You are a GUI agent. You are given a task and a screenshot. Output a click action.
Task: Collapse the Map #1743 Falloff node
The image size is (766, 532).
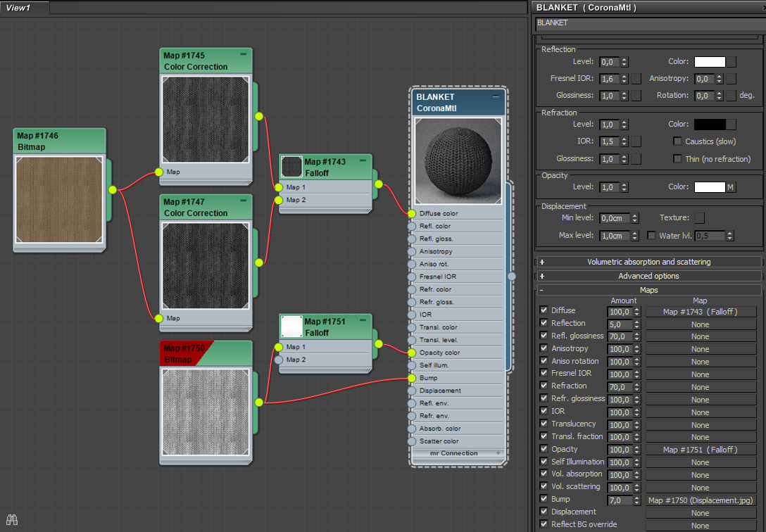[x=363, y=160]
